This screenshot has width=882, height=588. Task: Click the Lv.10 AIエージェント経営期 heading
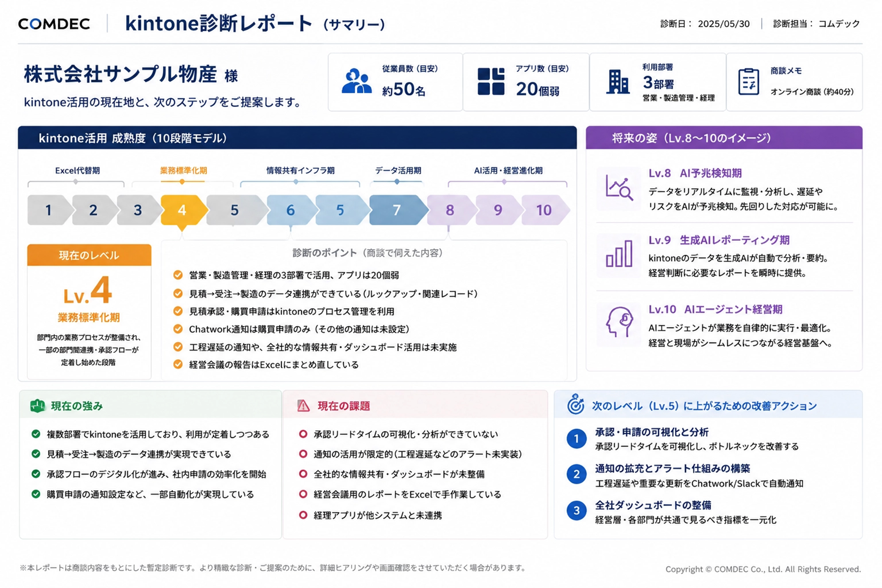(x=716, y=309)
